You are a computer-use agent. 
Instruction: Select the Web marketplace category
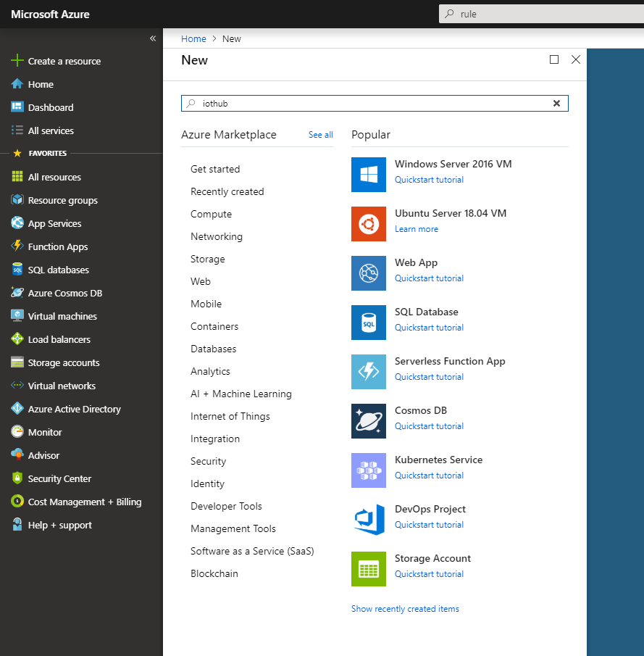[201, 281]
